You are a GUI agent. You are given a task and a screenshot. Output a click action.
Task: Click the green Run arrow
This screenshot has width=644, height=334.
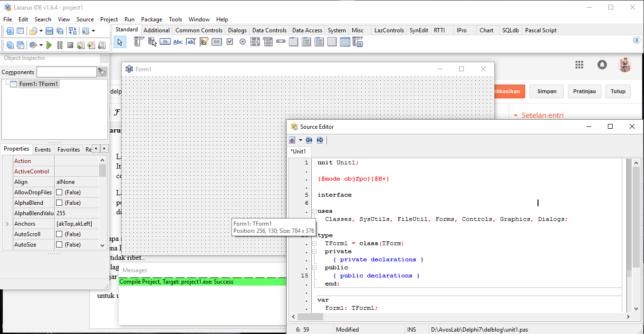49,45
